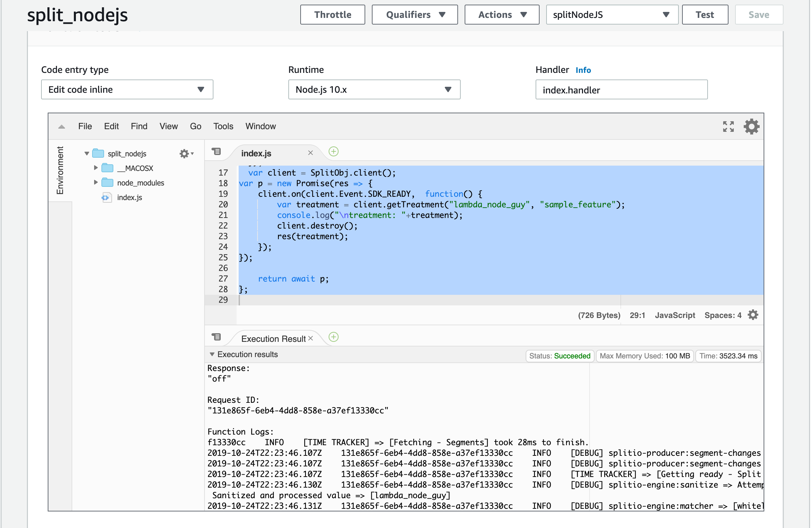Collapse the split_nodejs root folder
812x528 pixels.
[x=87, y=154]
